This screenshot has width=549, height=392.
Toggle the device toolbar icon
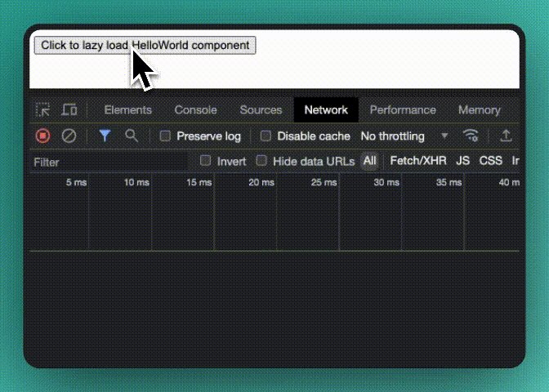pyautogui.click(x=69, y=110)
